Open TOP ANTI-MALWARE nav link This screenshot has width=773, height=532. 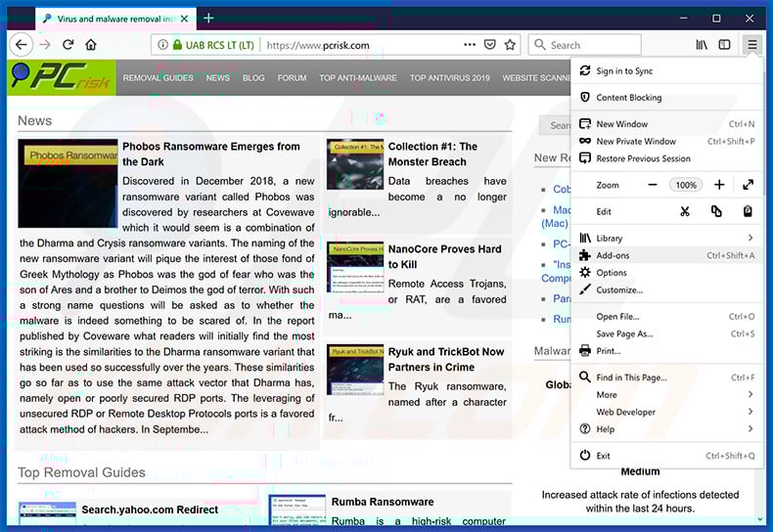pos(358,78)
